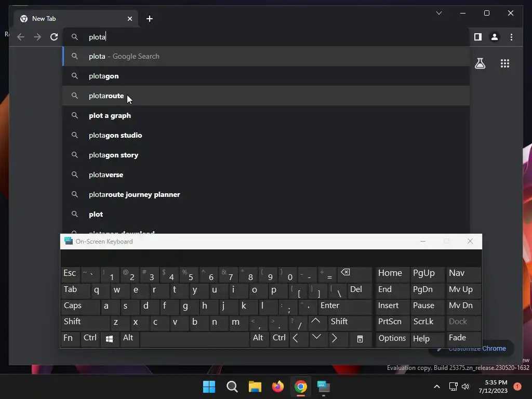Open the Windows Start menu
The width and height of the screenshot is (532, 399).
point(209,387)
